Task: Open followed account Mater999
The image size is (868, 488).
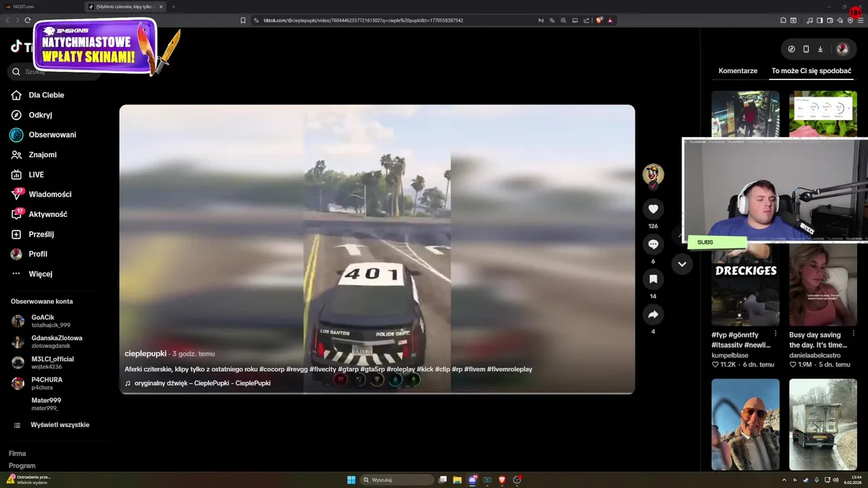Action: point(45,404)
